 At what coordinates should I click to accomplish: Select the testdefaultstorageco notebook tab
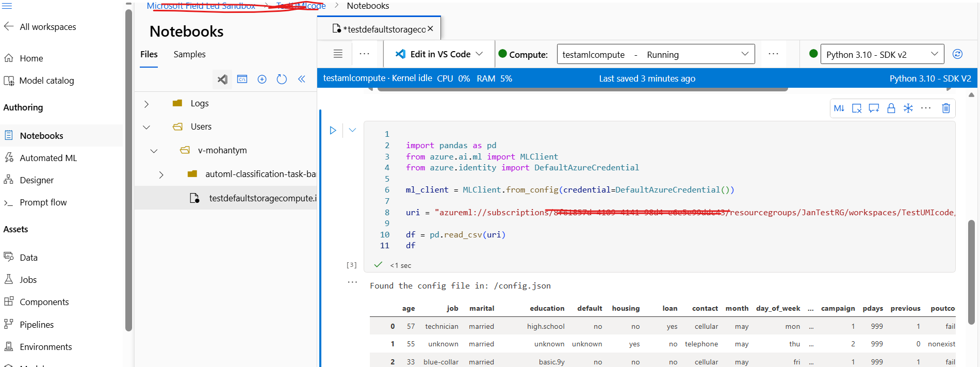379,29
